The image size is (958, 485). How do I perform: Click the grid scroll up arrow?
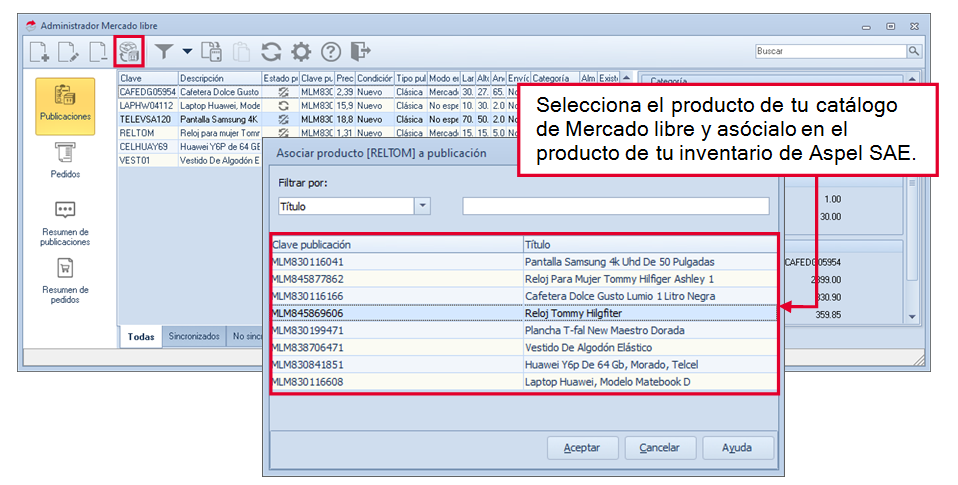coord(626,78)
